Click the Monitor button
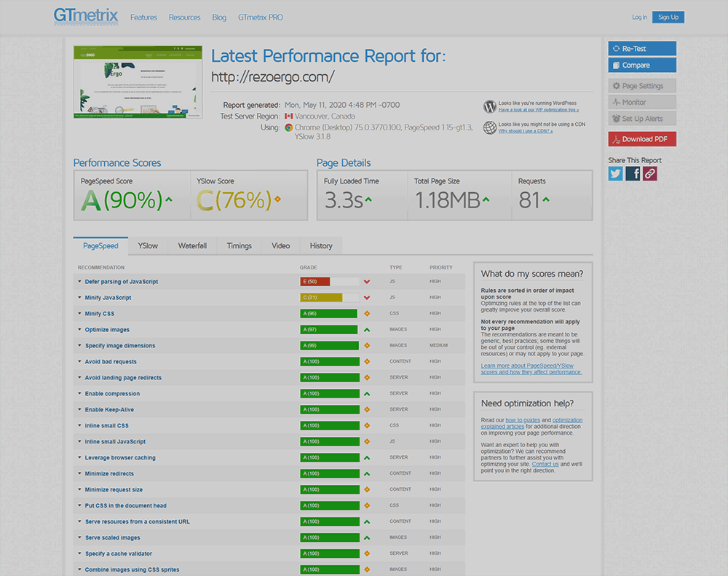 642,102
